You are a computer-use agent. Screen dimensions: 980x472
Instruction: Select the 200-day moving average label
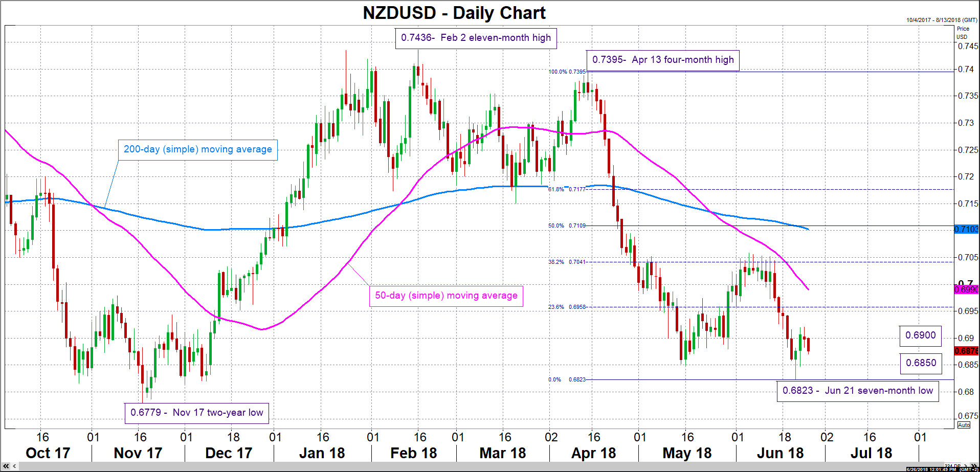click(198, 150)
